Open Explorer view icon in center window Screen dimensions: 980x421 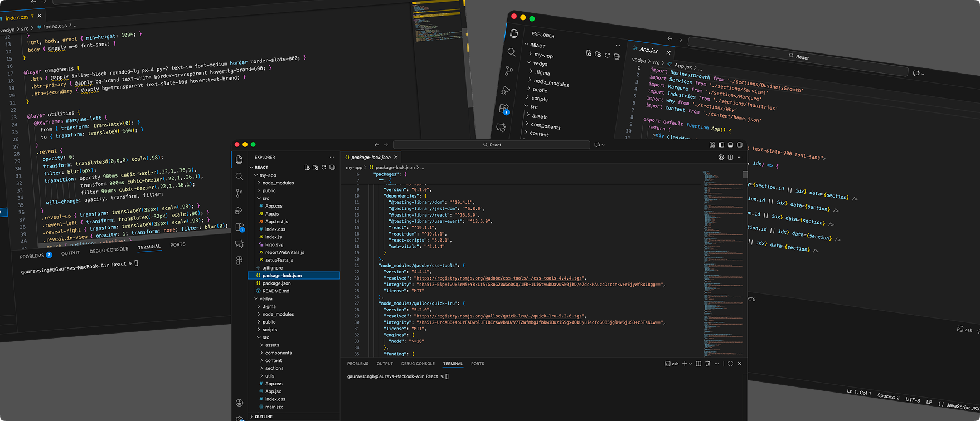pyautogui.click(x=239, y=159)
